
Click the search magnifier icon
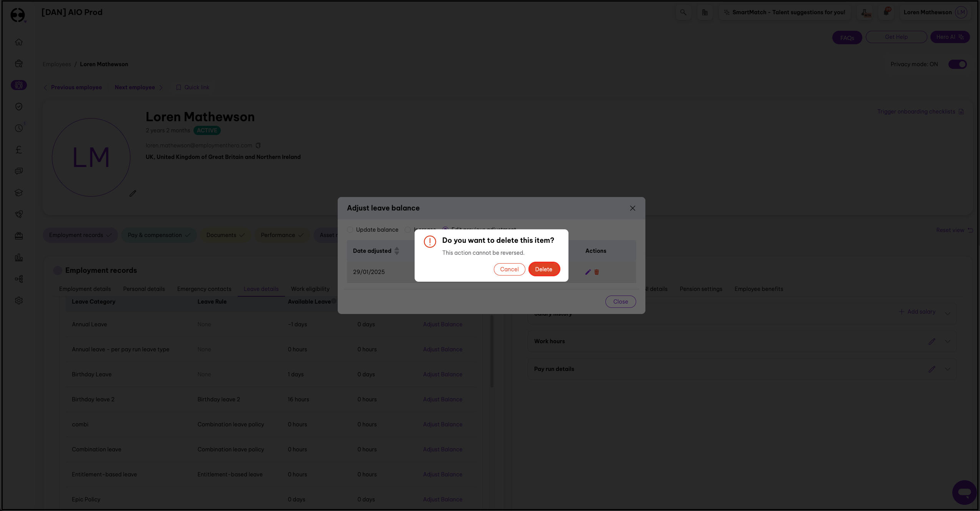click(x=683, y=12)
